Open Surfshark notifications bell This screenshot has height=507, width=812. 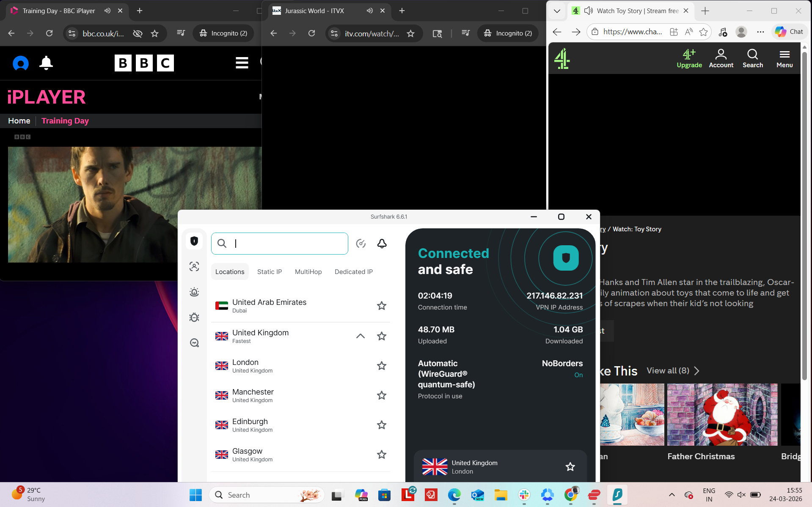pos(382,244)
